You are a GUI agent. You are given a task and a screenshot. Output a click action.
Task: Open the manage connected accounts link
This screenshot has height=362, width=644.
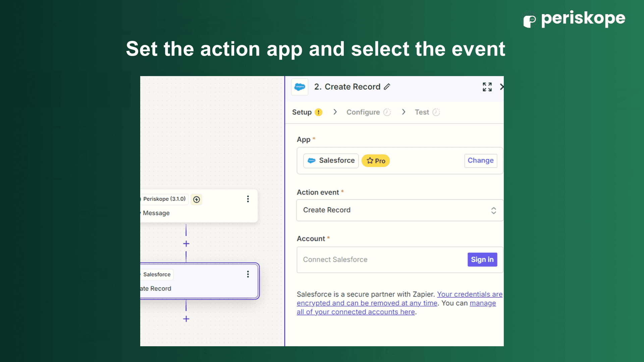(x=356, y=312)
